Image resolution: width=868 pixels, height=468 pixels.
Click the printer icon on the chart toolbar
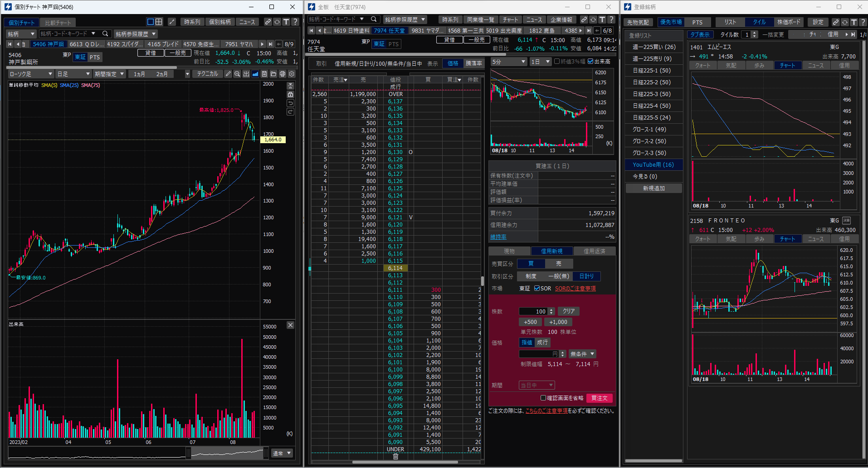click(283, 73)
